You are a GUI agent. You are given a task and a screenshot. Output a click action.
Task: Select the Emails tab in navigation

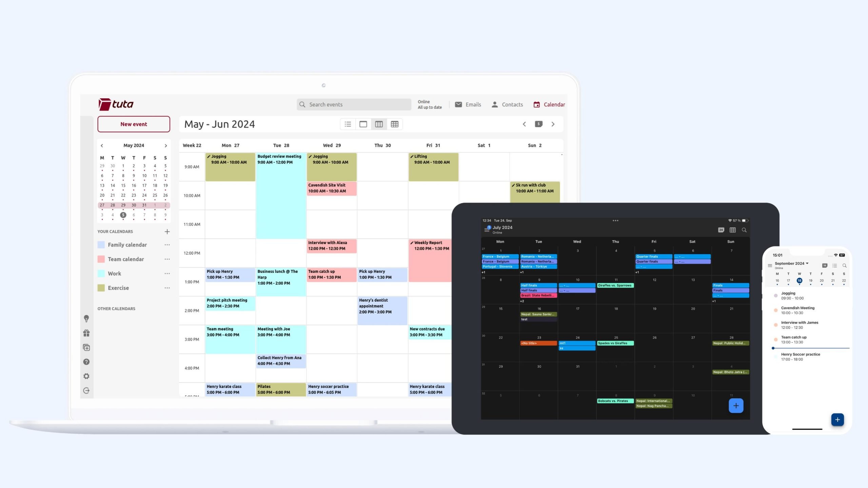[468, 104]
